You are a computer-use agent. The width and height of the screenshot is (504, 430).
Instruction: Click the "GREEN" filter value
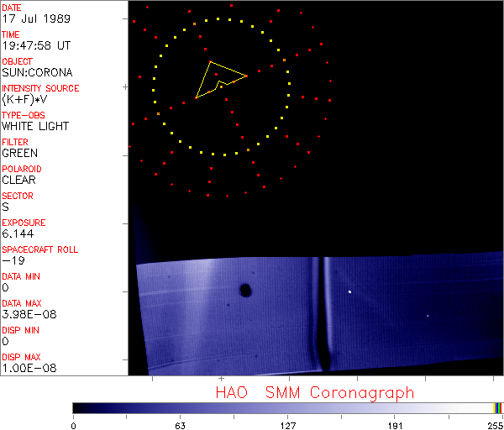click(19, 154)
